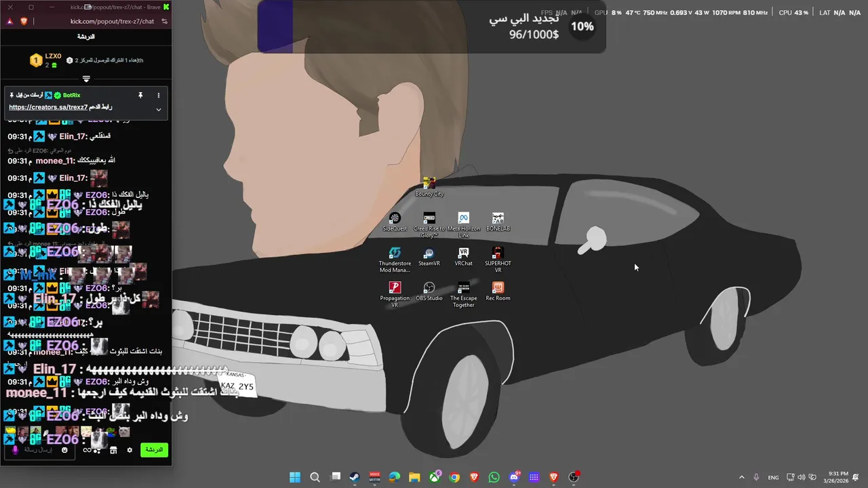The width and height of the screenshot is (868, 488).
Task: Open the network icon in system tray
Action: (x=791, y=477)
